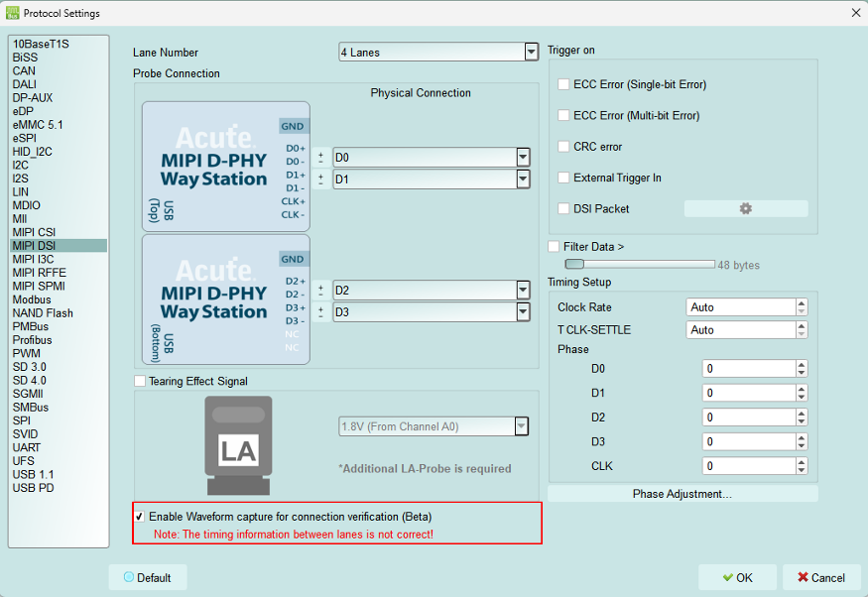Open the Lane Number dropdown
868x597 pixels.
531,52
